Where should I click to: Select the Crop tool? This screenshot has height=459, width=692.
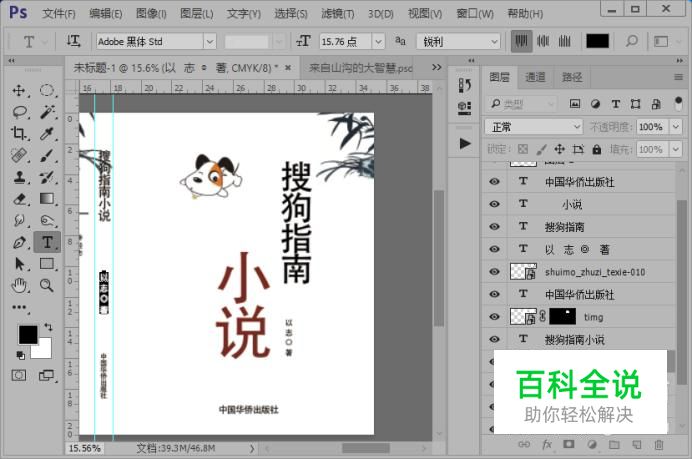tap(19, 133)
